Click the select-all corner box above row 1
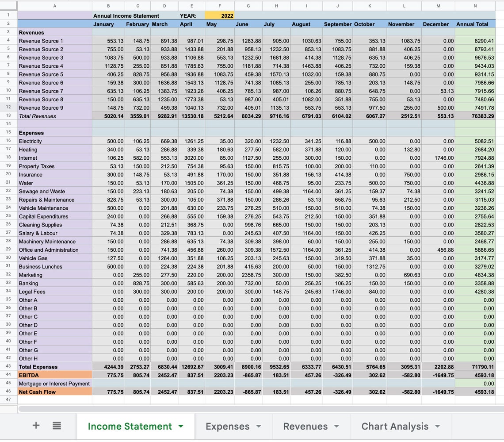The image size is (504, 442). click(x=7, y=6)
